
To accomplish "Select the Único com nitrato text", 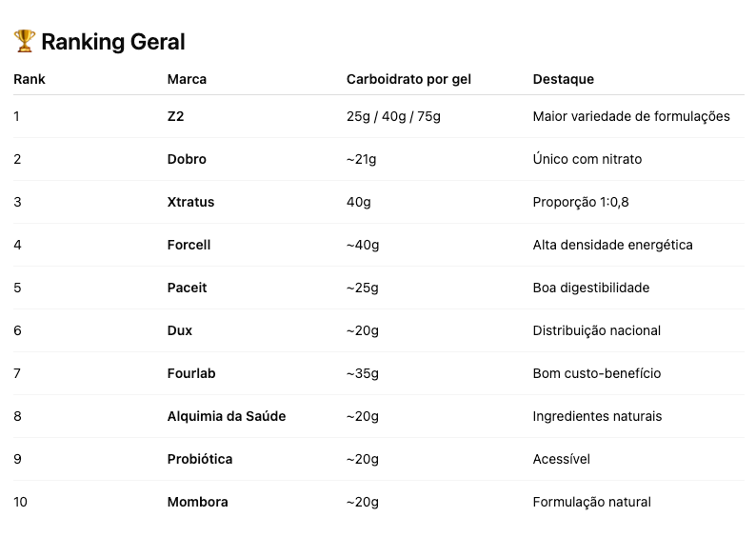I will click(x=587, y=159).
